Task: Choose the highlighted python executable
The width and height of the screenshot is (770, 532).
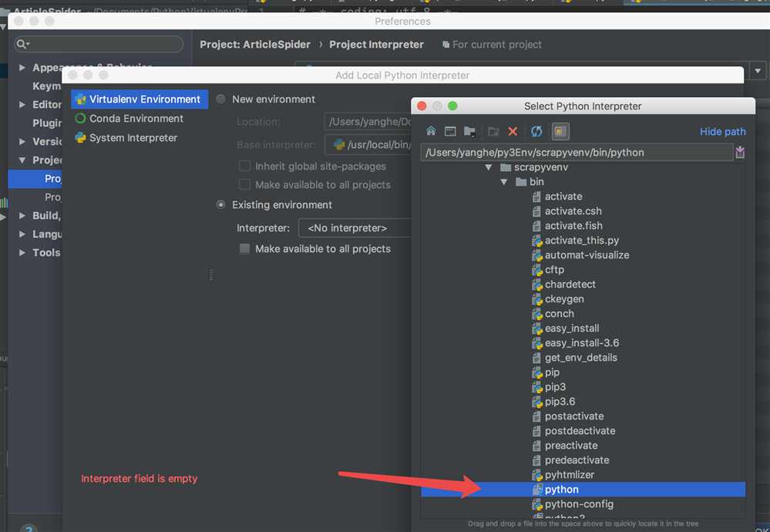Action: click(x=583, y=490)
